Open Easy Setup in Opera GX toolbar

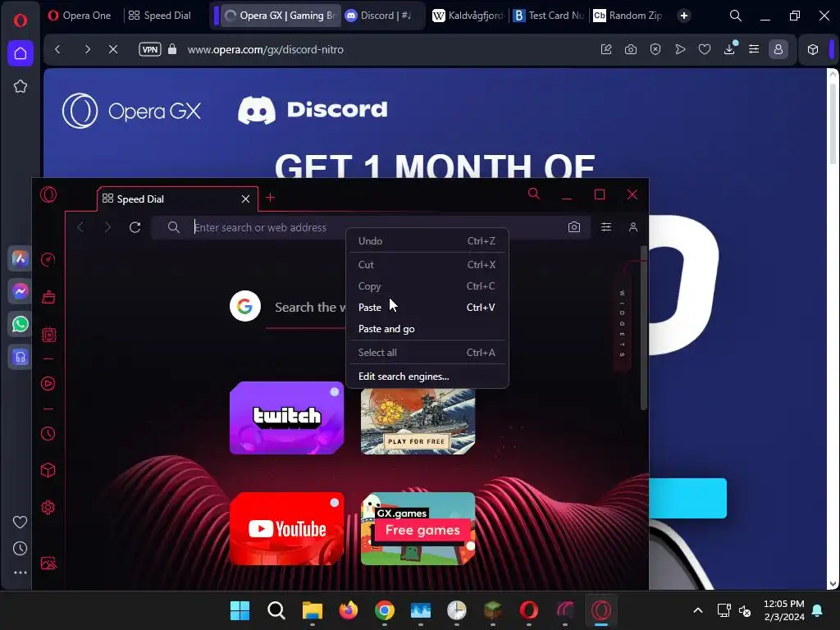point(606,227)
